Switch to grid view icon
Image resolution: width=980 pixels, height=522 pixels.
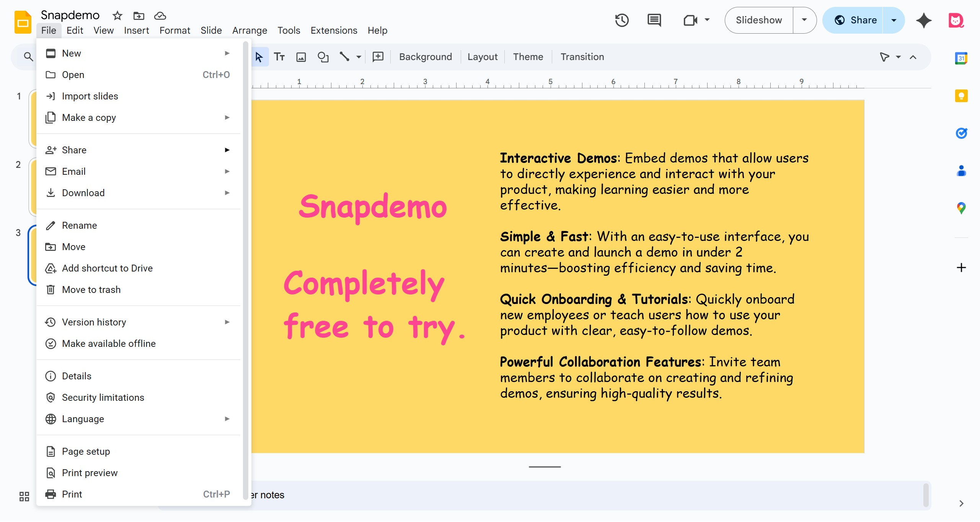click(24, 496)
